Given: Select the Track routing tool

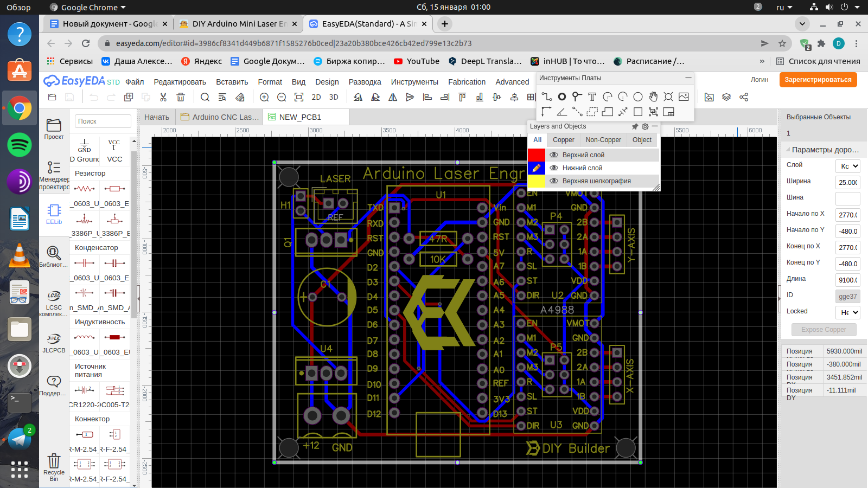Looking at the screenshot, I should pos(546,97).
